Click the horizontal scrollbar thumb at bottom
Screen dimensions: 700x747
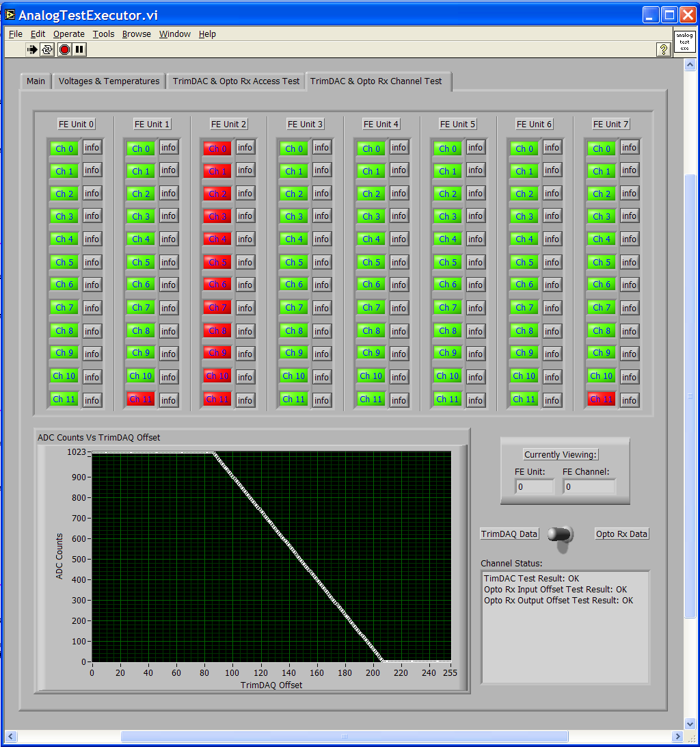click(x=344, y=737)
